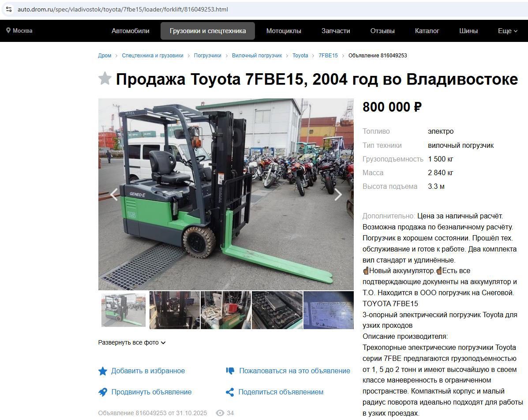The height and width of the screenshot is (420, 528).
Task: Follow the Вилочный погрузчик breadcrumb
Action: click(257, 56)
